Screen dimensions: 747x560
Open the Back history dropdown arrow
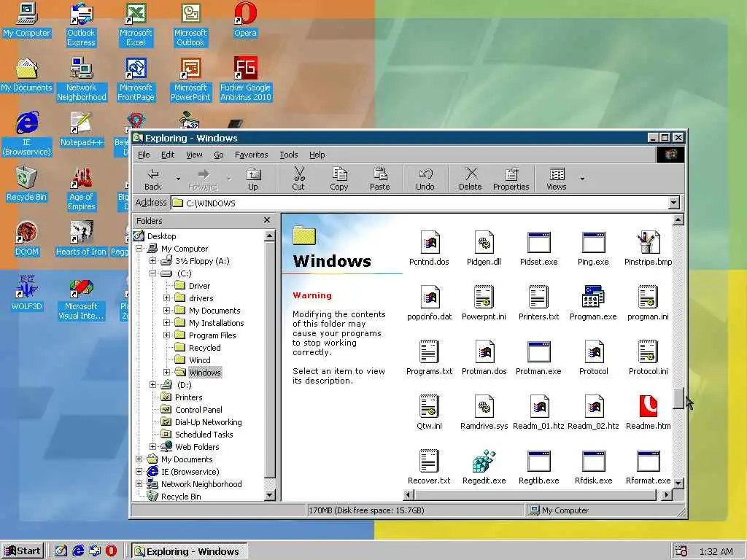tap(178, 179)
